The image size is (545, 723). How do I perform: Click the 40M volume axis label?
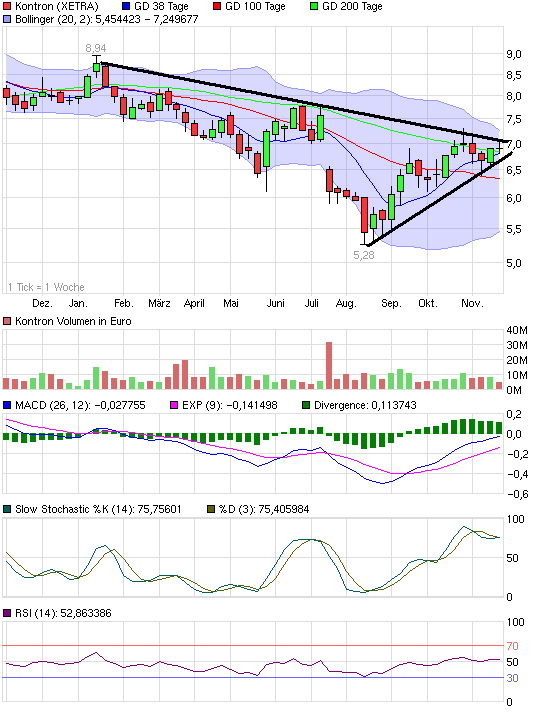coord(517,330)
